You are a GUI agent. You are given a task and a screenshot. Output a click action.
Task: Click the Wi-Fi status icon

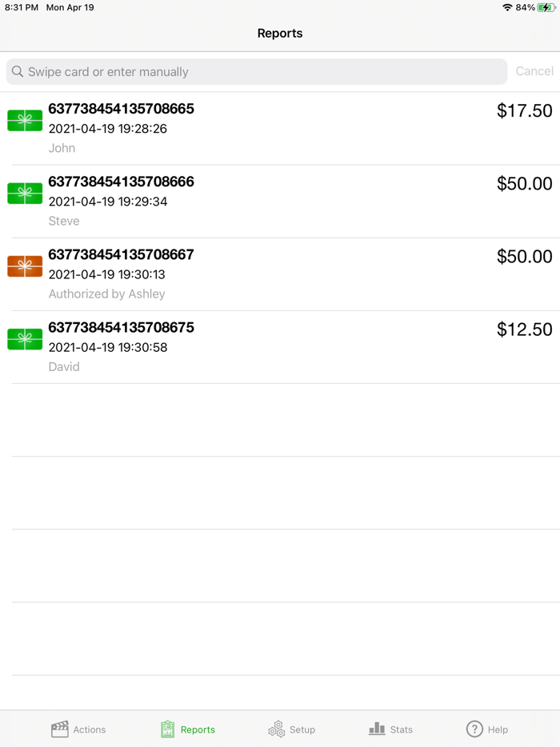click(508, 7)
